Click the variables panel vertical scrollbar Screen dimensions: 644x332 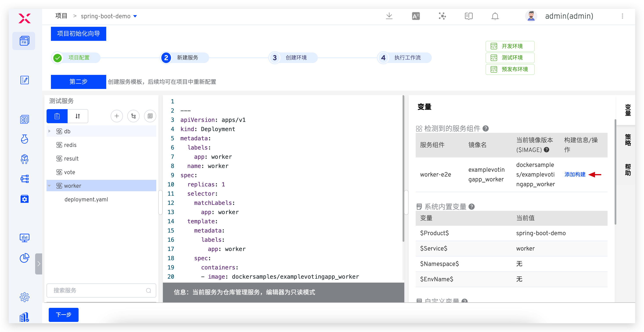point(615,172)
